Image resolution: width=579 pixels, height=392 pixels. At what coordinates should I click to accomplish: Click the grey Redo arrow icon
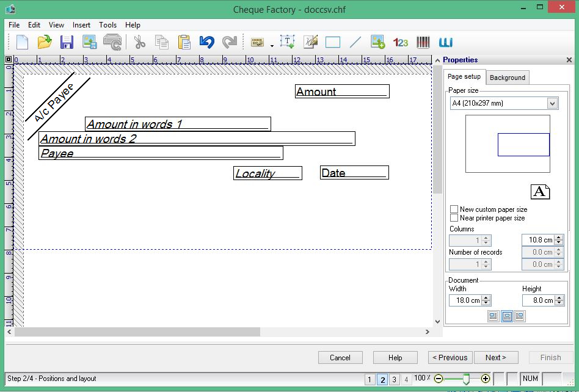229,42
